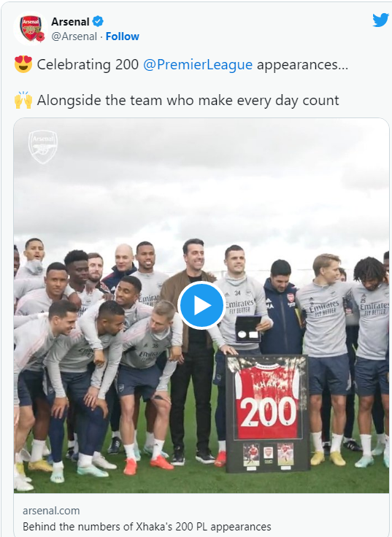Click the poppy badge on the avatar
Screen dimensions: 392x537
[40, 36]
